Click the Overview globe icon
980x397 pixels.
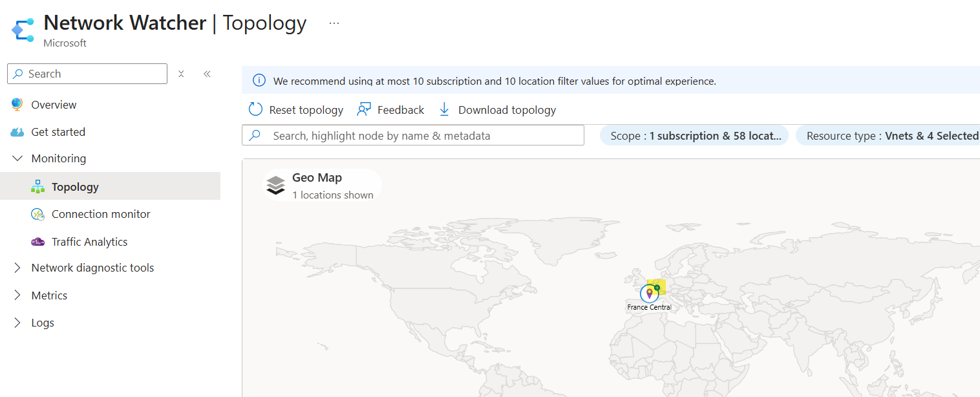tap(17, 104)
